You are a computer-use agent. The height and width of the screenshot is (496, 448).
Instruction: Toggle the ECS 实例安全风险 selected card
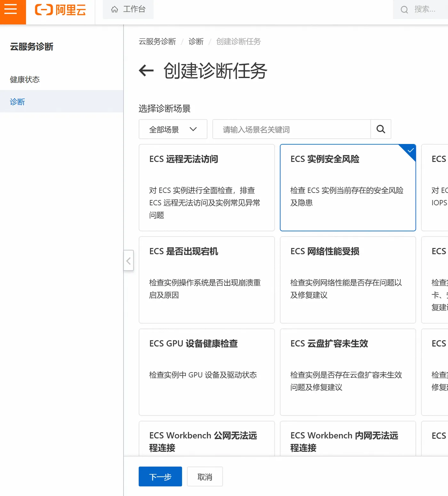[348, 188]
